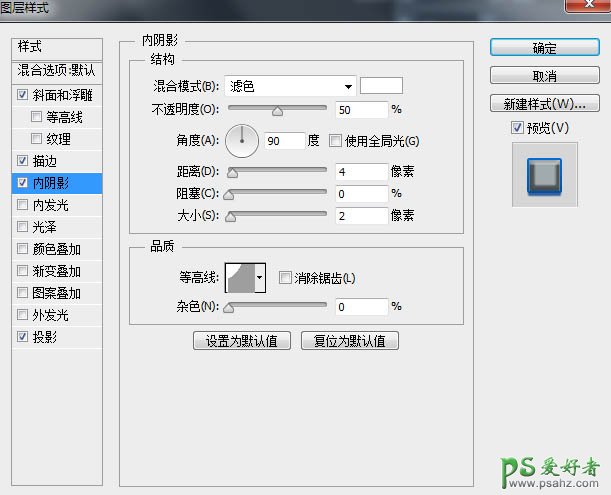The width and height of the screenshot is (611, 495).
Task: Click the contour curve thumbnail
Action: 239,278
